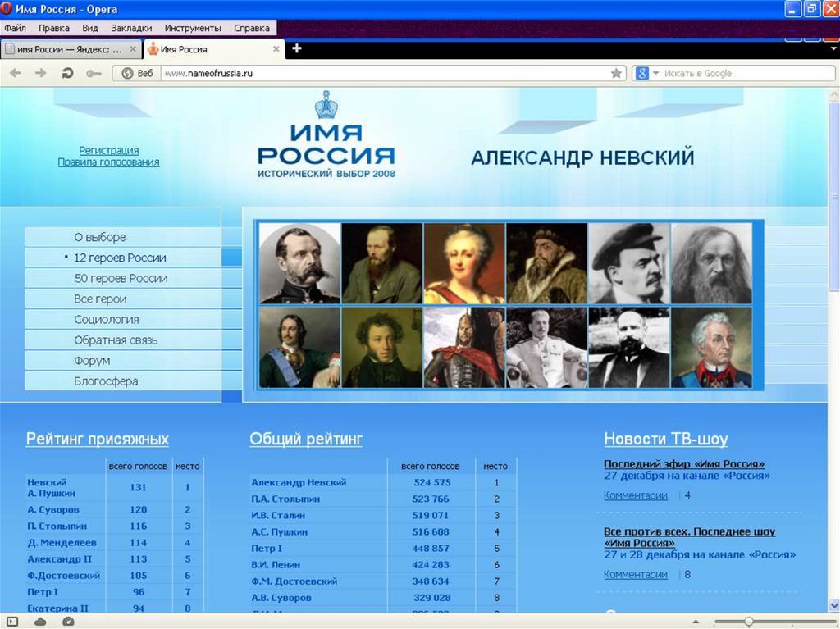The width and height of the screenshot is (840, 629).
Task: Open the 50 героев России section
Action: (x=121, y=278)
